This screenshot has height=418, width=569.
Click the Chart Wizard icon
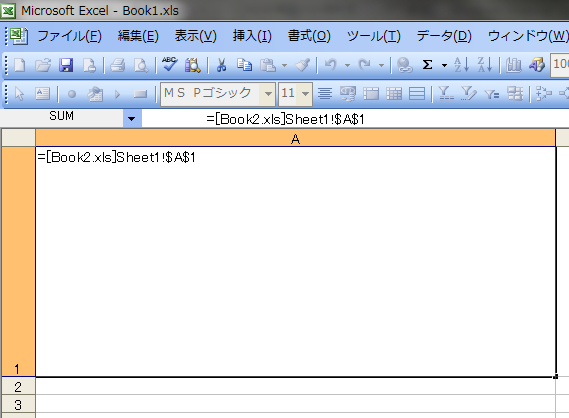point(513,65)
